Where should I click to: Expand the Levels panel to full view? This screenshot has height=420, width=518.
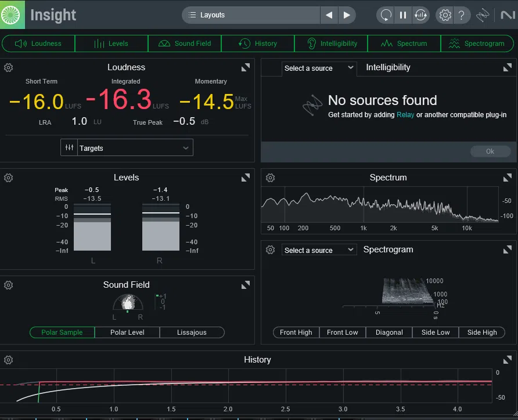click(246, 178)
